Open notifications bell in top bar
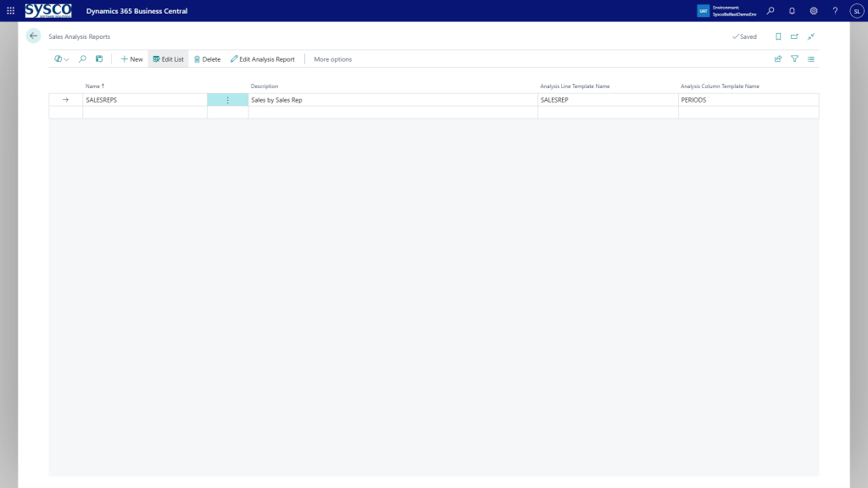The height and width of the screenshot is (488, 868). click(x=792, y=11)
